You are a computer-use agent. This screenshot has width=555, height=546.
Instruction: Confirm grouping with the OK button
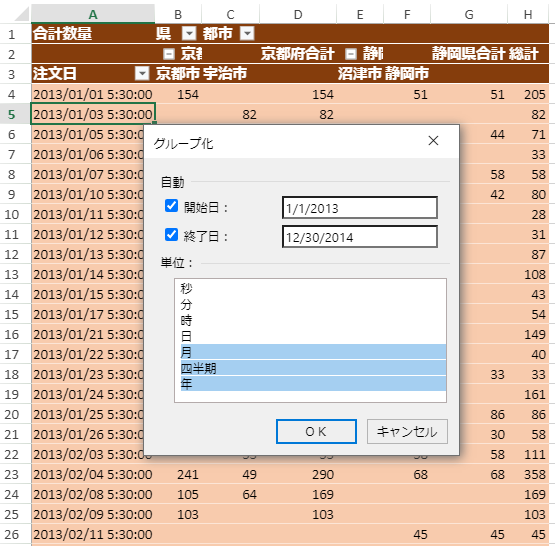click(x=316, y=431)
